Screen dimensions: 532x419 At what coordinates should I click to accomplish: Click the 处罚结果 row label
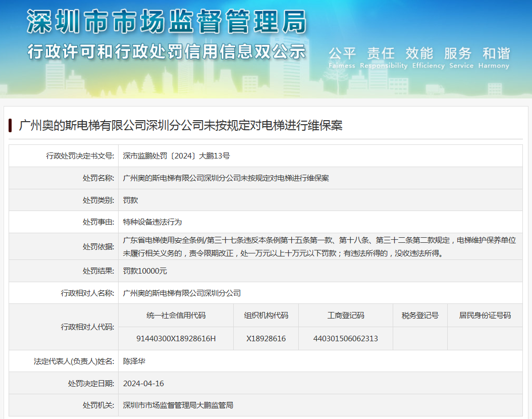[x=98, y=271]
